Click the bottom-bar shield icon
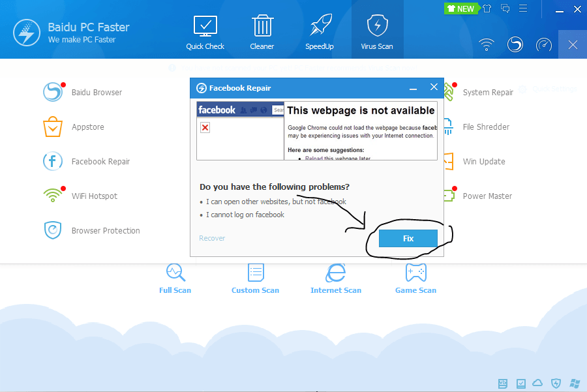 pyautogui.click(x=556, y=383)
